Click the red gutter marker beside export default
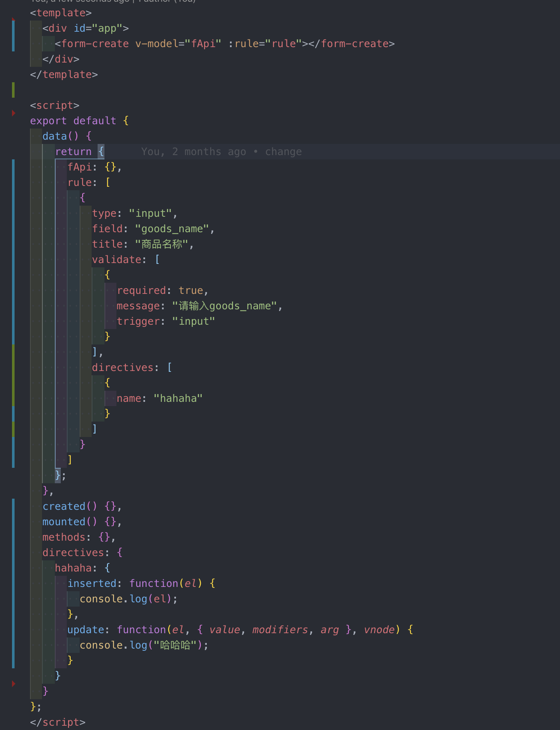The width and height of the screenshot is (560, 730). 13,113
